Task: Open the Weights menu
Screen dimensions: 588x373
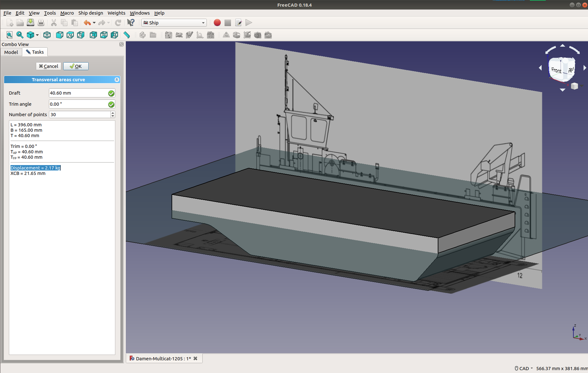Action: (116, 13)
